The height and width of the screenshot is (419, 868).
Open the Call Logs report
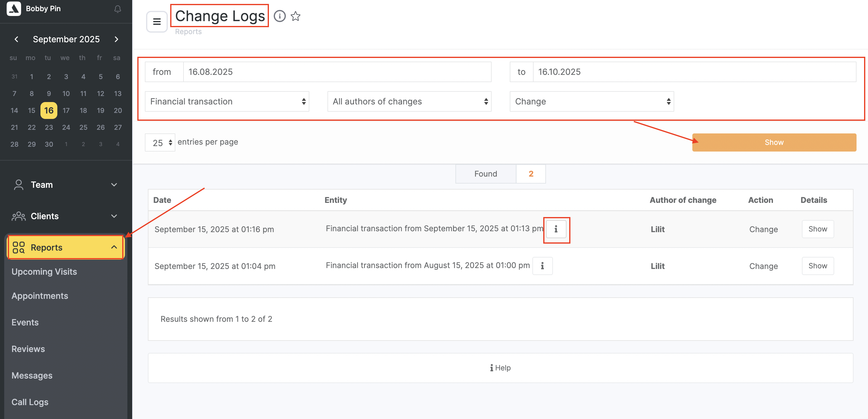(30, 402)
